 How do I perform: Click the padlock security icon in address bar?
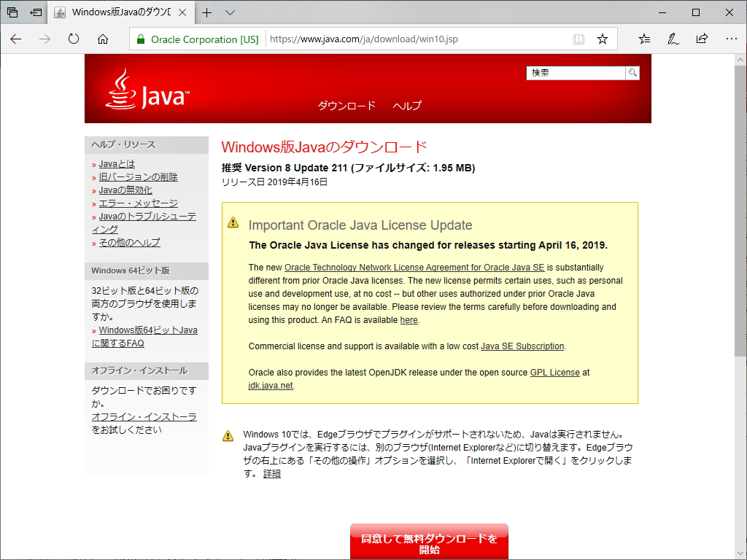click(142, 37)
